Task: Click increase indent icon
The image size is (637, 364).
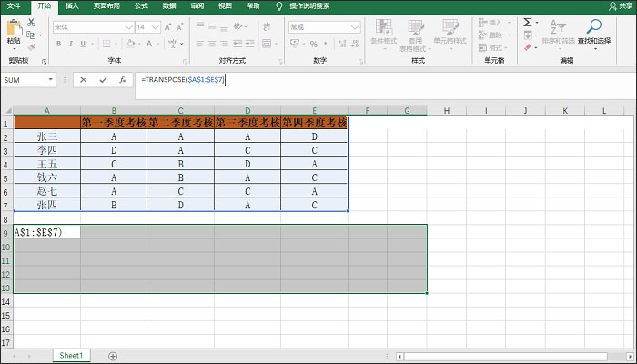Action: [x=250, y=44]
